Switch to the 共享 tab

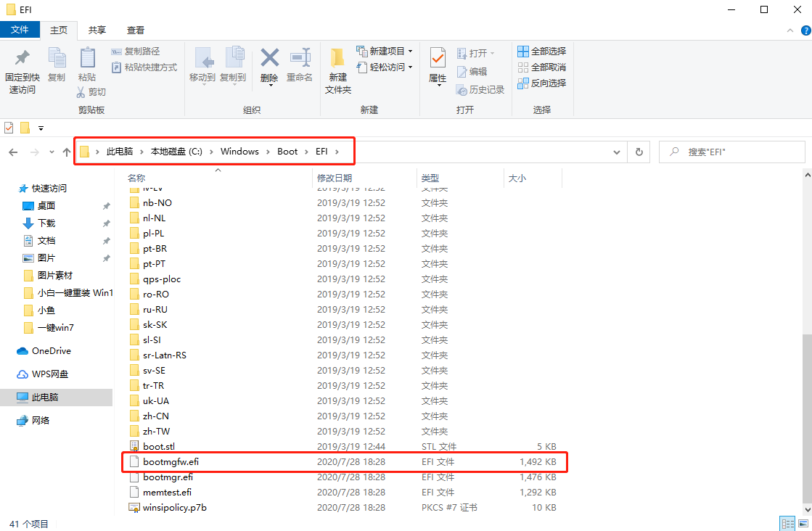point(97,30)
